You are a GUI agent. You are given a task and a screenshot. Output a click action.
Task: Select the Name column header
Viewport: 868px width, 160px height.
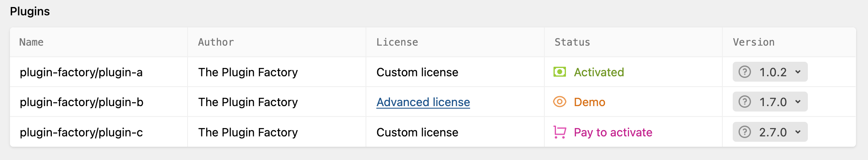pyautogui.click(x=32, y=42)
